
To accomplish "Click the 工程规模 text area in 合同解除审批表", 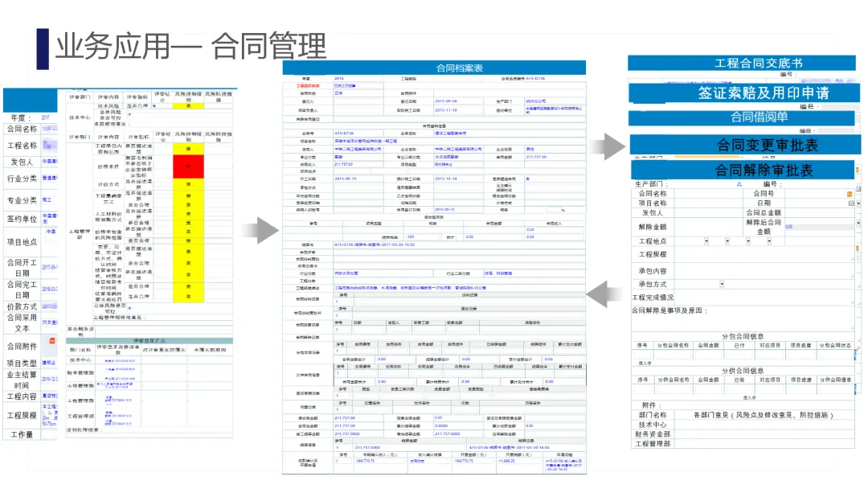I will (764, 254).
